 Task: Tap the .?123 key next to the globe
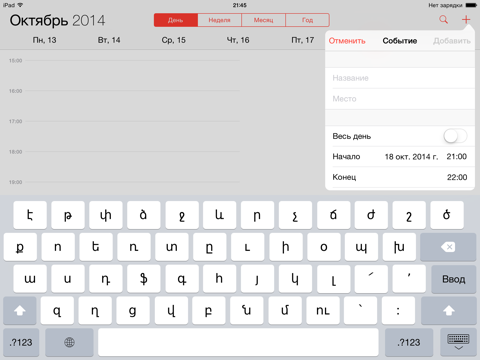point(21,342)
